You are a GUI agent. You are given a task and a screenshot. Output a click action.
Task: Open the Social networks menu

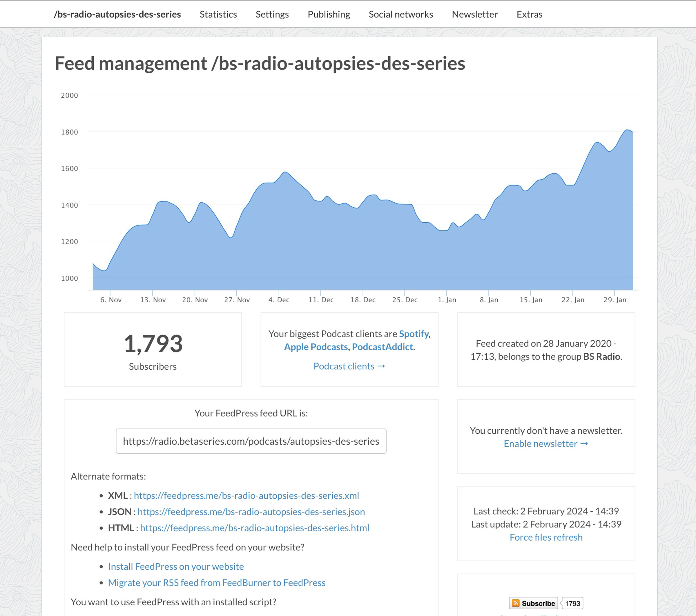point(400,14)
